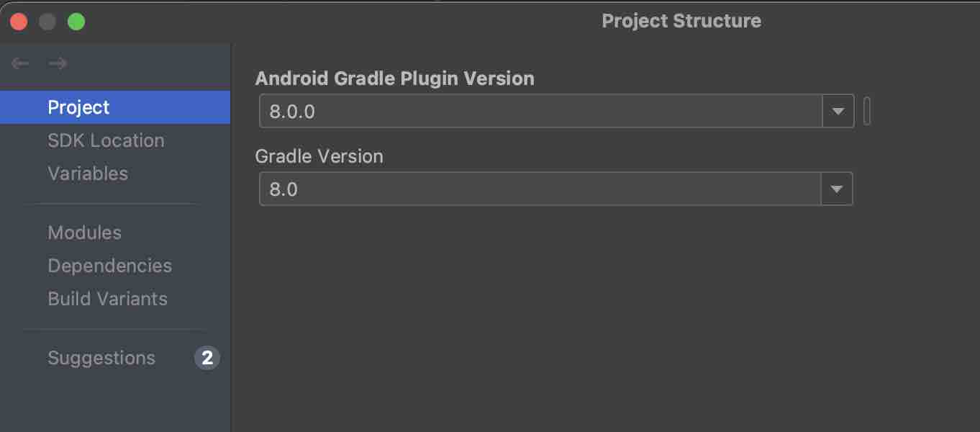Click the back navigation arrow
The height and width of the screenshot is (432, 980).
click(19, 63)
